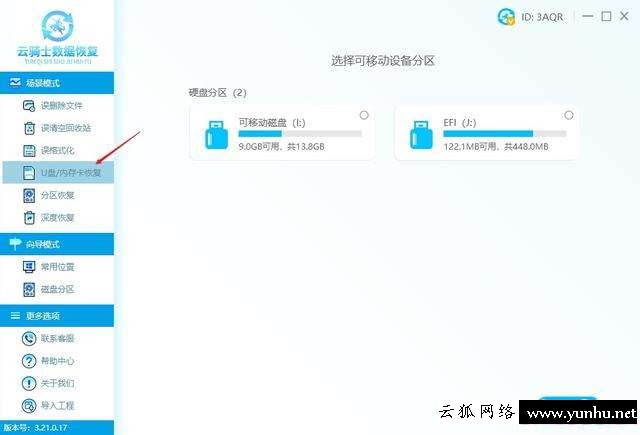Click the USB drive icon of EFI (J:)

pos(421,135)
